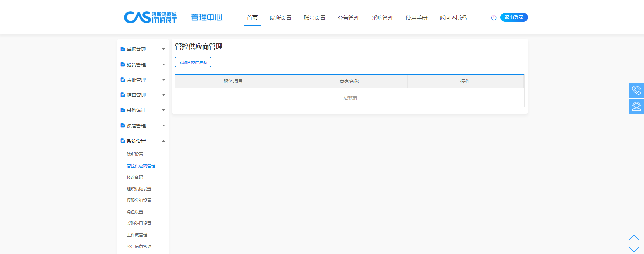Expand the 验货管理 menu arrow
644x254 pixels.
(x=164, y=65)
